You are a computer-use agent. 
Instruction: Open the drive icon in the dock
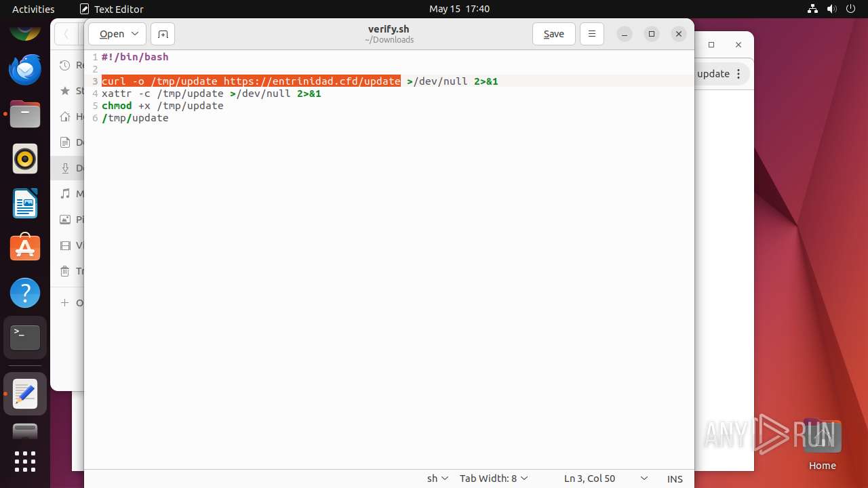pyautogui.click(x=25, y=431)
